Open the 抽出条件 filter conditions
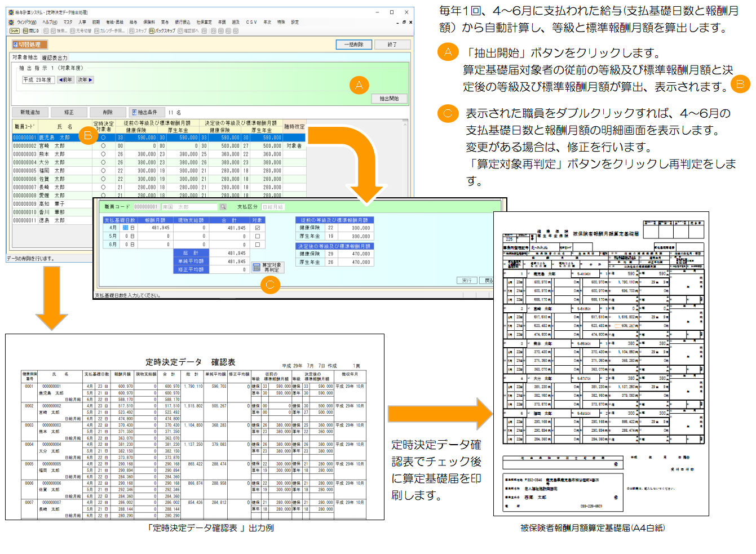The image size is (756, 554). click(x=144, y=112)
